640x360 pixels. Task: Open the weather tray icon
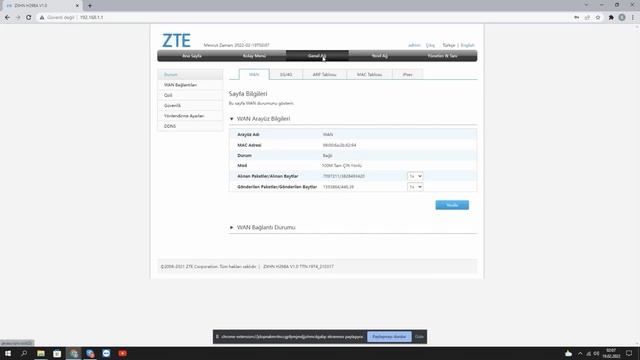point(568,353)
